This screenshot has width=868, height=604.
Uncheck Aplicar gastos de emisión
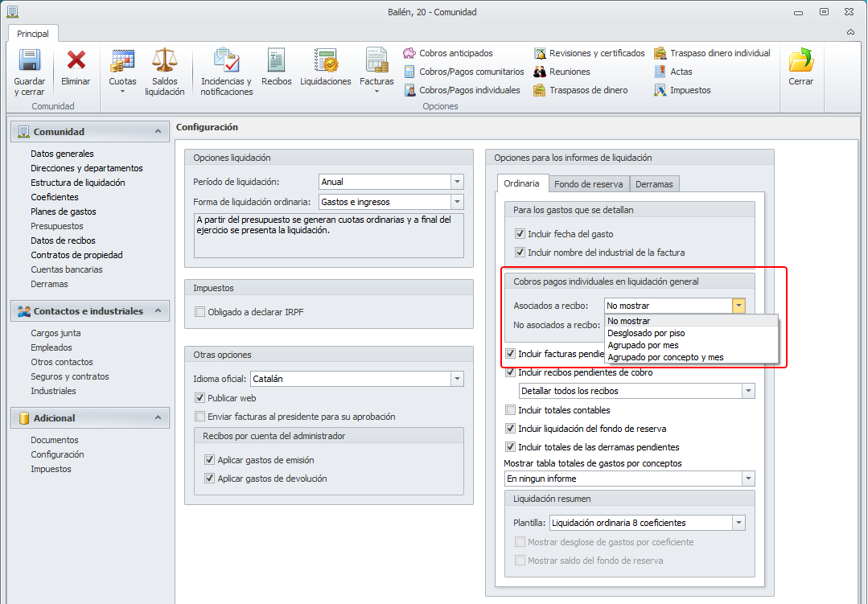click(x=209, y=459)
